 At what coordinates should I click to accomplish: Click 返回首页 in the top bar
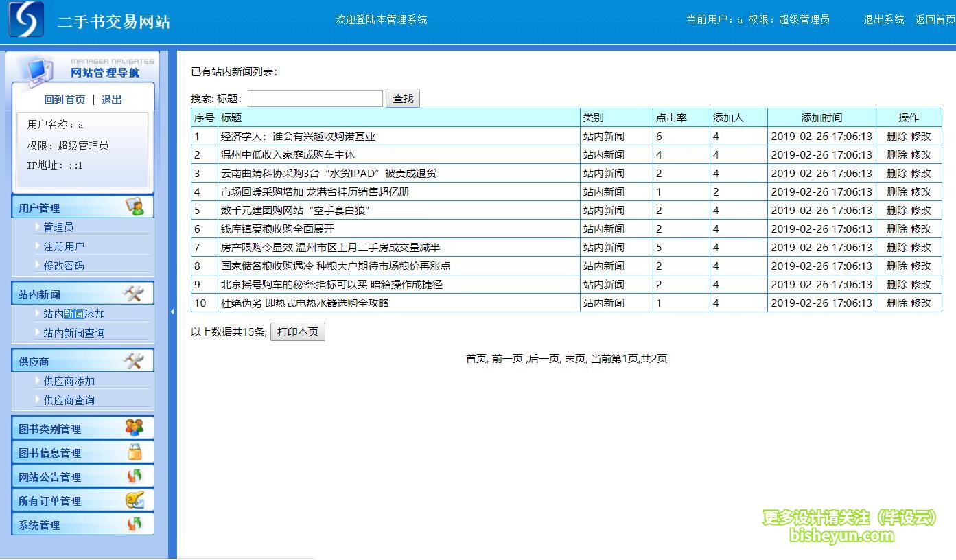[x=935, y=19]
